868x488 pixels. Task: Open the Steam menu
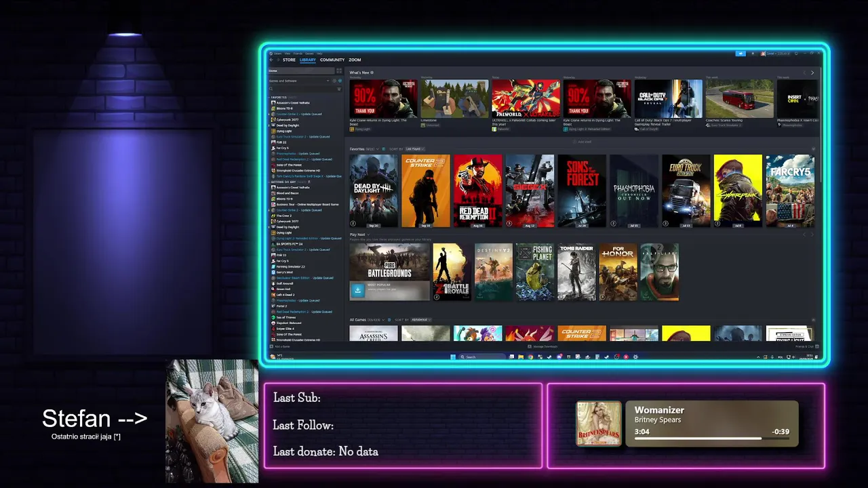[x=277, y=54]
